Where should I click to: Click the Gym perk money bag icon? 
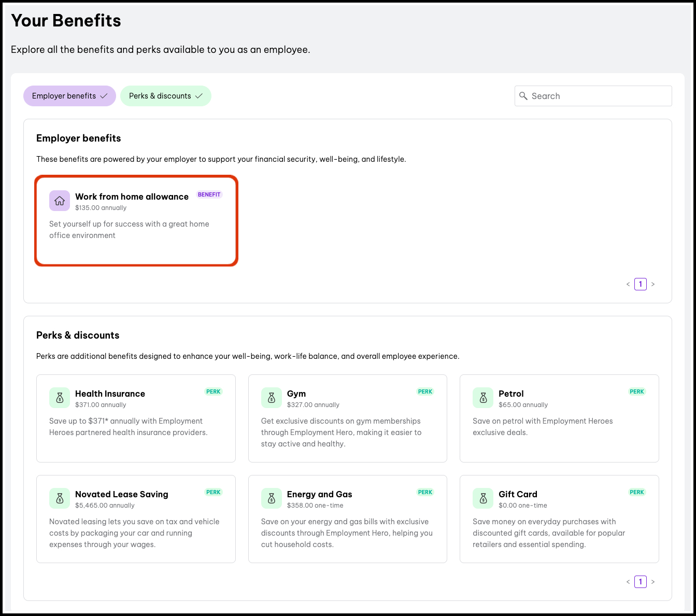[271, 398]
